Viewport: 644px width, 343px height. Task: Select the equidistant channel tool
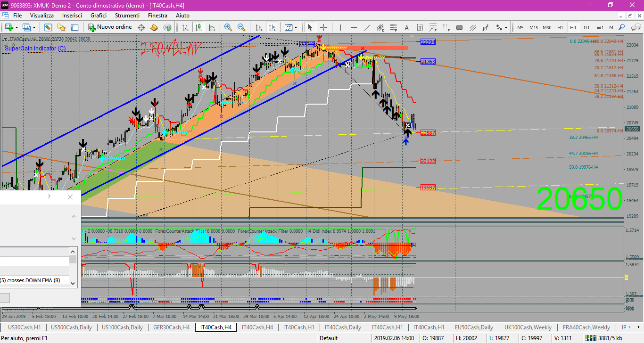point(379,27)
